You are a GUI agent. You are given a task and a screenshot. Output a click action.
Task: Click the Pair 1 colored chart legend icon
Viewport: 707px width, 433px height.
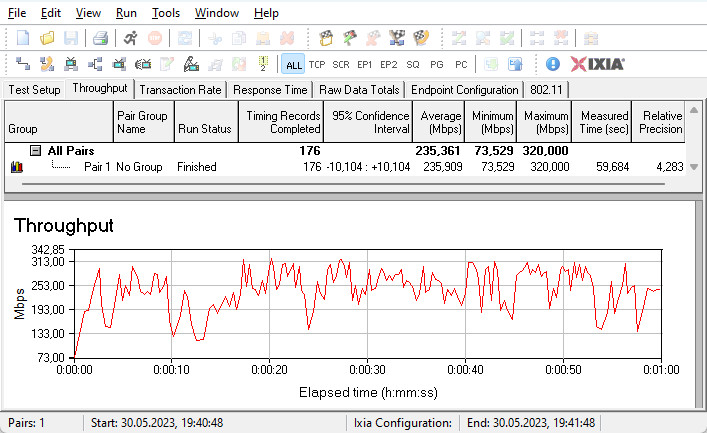(x=17, y=167)
